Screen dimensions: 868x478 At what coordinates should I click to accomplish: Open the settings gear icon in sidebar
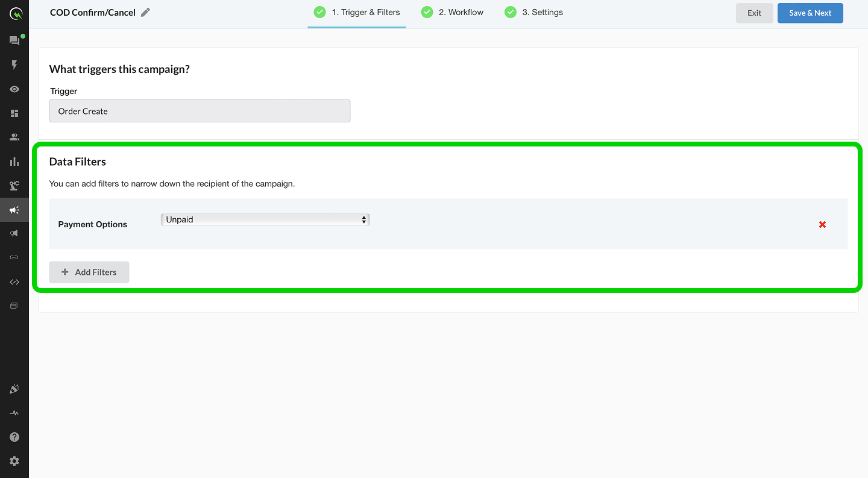14,461
